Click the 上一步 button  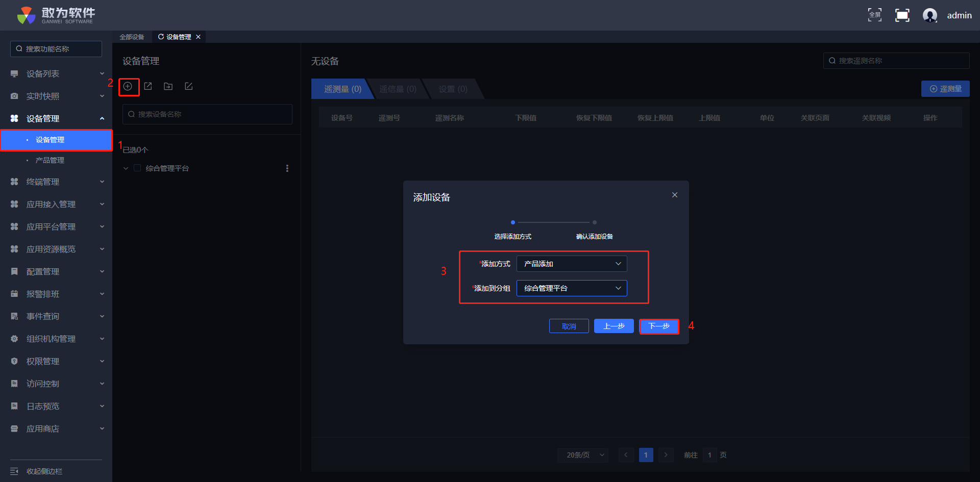pyautogui.click(x=614, y=326)
